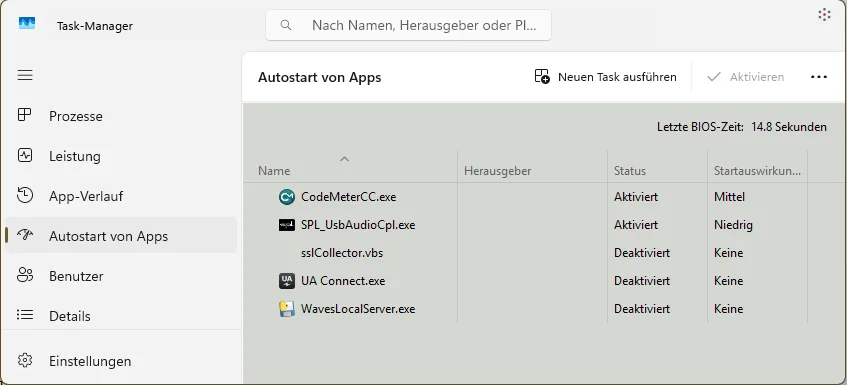Click the Details list icon
847x385 pixels.
25,315
